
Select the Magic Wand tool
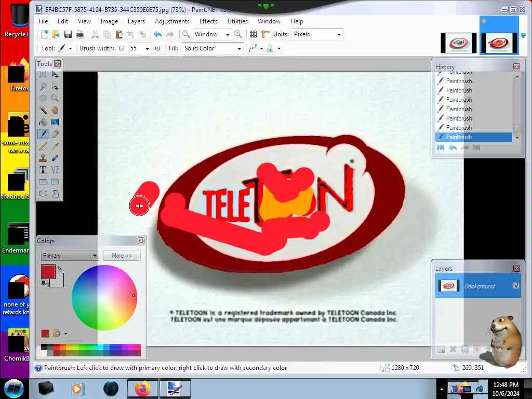pyautogui.click(x=43, y=110)
